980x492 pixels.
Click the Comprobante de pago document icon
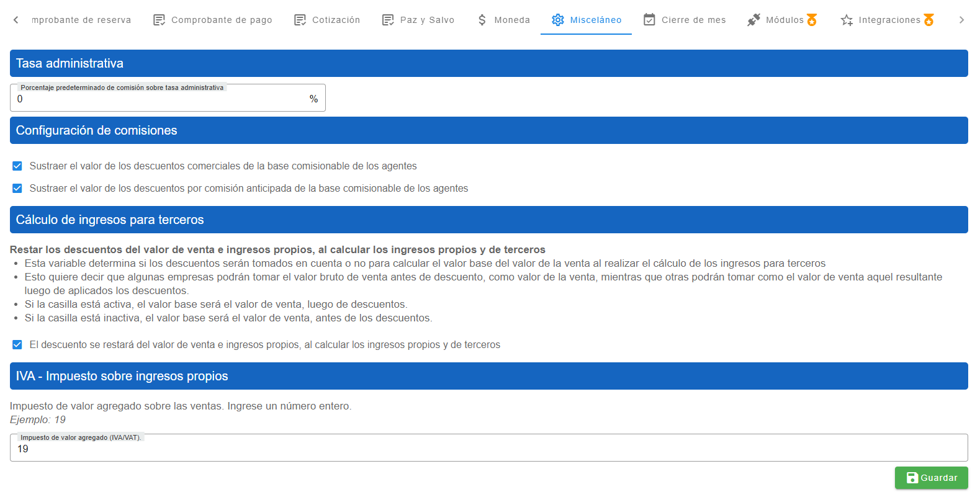[159, 20]
